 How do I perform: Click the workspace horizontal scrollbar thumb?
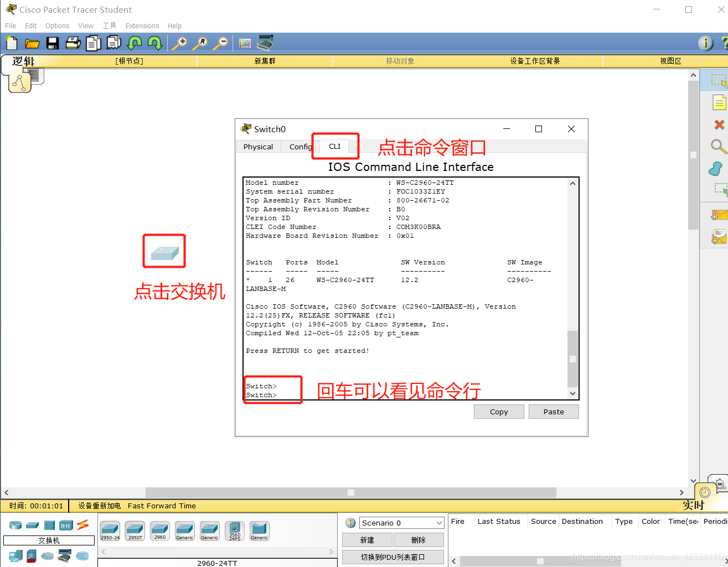(350, 492)
